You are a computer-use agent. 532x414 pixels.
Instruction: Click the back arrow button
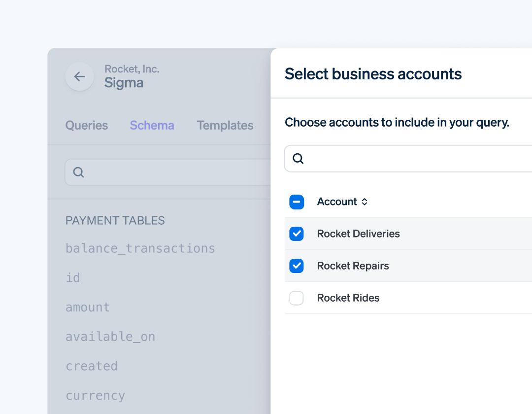[x=79, y=76]
